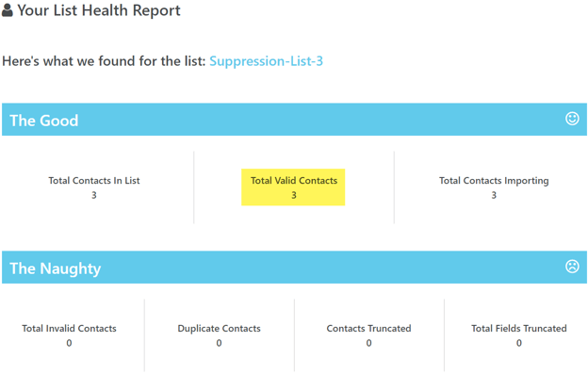This screenshot has width=588, height=374.
Task: Click the Your List Health Report title
Action: click(99, 10)
